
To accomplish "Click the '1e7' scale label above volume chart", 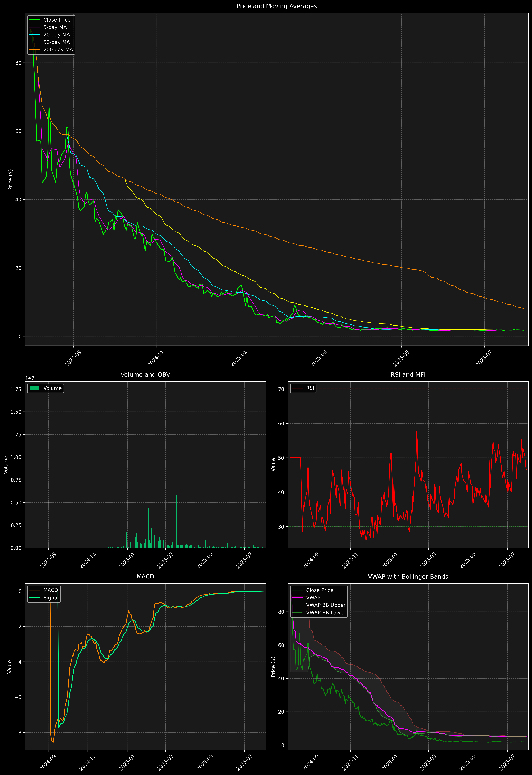I will [x=30, y=379].
